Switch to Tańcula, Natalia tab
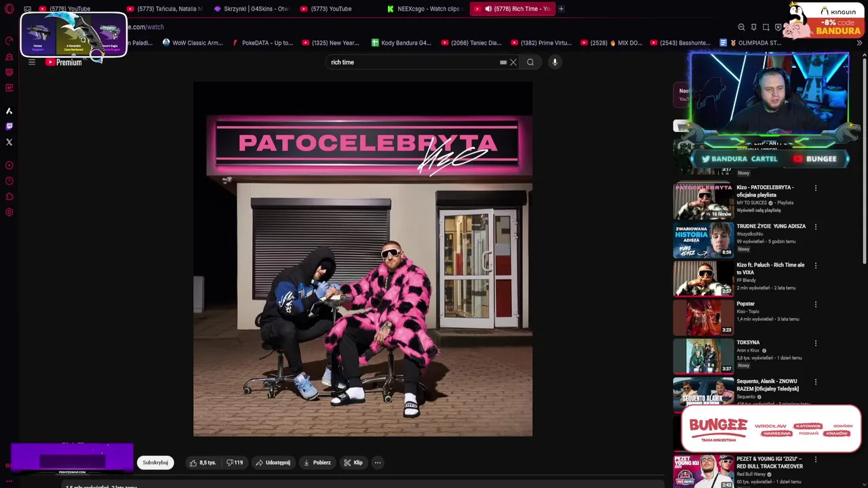Image resolution: width=868 pixels, height=488 pixels. tap(165, 9)
